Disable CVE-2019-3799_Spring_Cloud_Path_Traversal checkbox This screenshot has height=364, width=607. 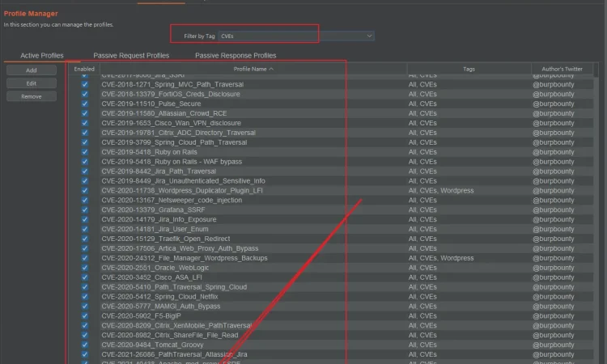(x=85, y=142)
